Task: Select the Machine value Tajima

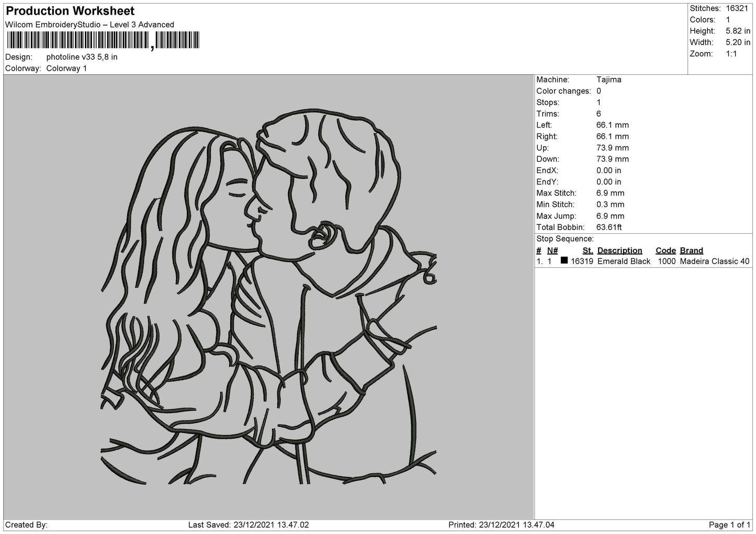Action: coord(609,79)
